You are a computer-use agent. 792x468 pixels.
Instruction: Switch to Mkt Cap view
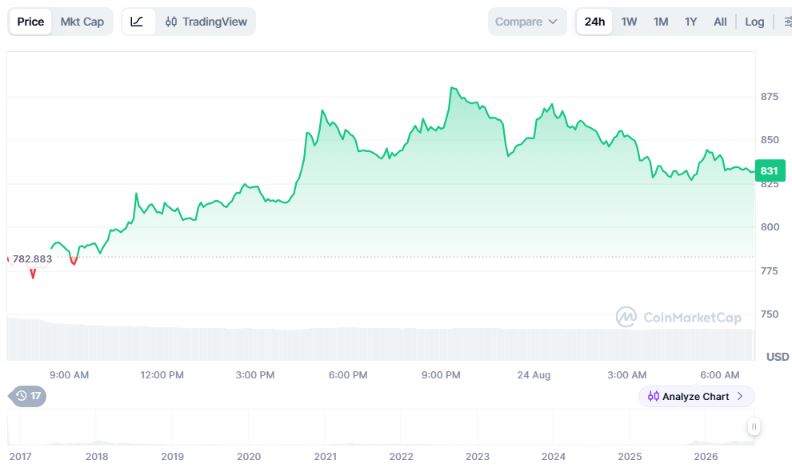point(82,22)
